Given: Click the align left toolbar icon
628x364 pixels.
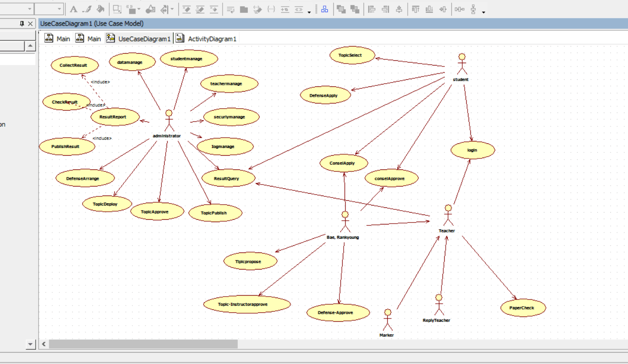Looking at the screenshot, I should pyautogui.click(x=372, y=9).
